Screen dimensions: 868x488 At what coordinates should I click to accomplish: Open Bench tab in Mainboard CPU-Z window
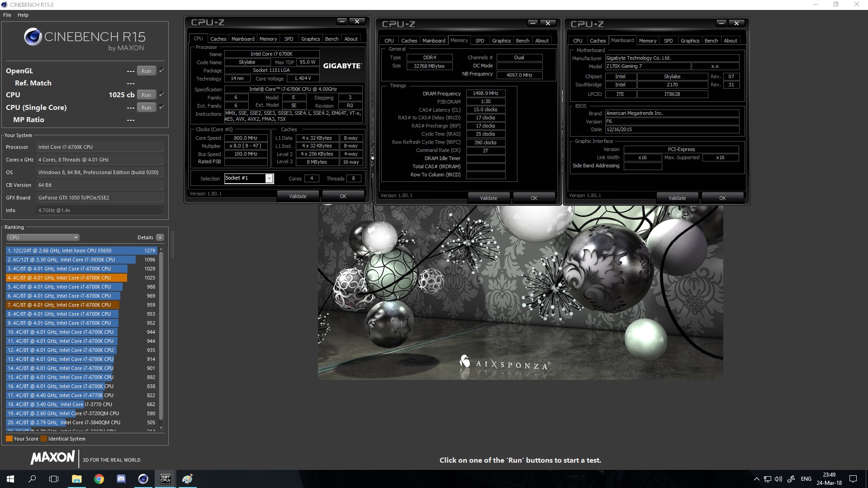coord(711,41)
